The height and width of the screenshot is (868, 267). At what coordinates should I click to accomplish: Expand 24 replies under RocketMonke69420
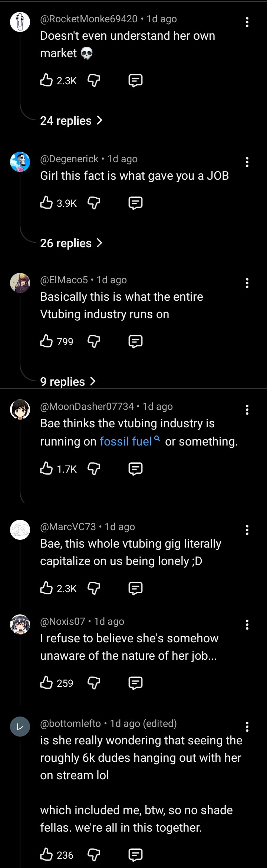[x=71, y=121]
